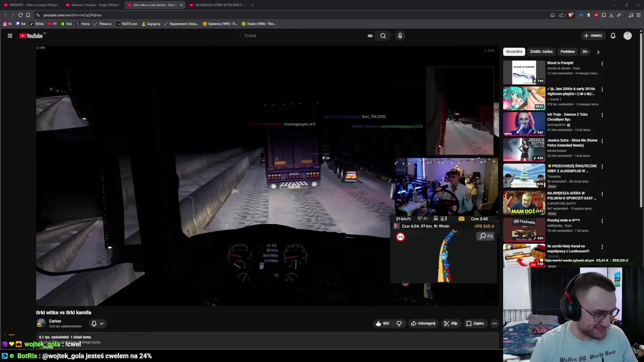Open Jessica Sutta - Show Me thumbnail
The width and height of the screenshot is (644, 362).
[x=524, y=149]
